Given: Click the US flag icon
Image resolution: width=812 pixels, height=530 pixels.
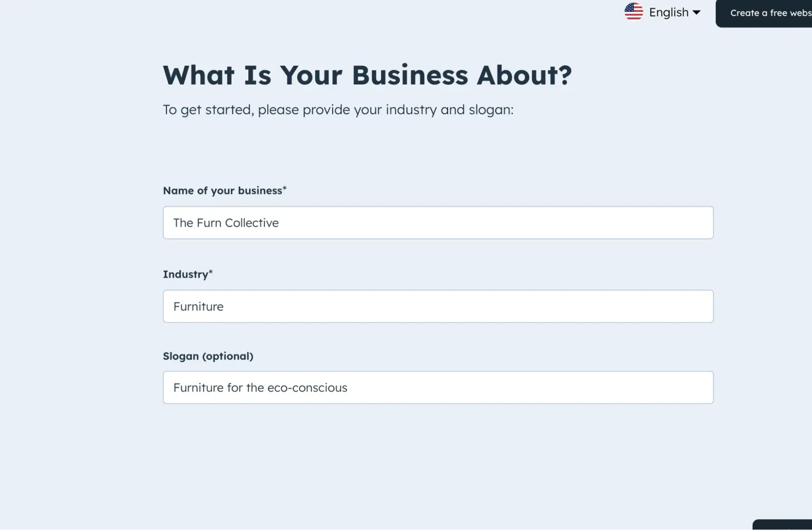Looking at the screenshot, I should pyautogui.click(x=633, y=12).
